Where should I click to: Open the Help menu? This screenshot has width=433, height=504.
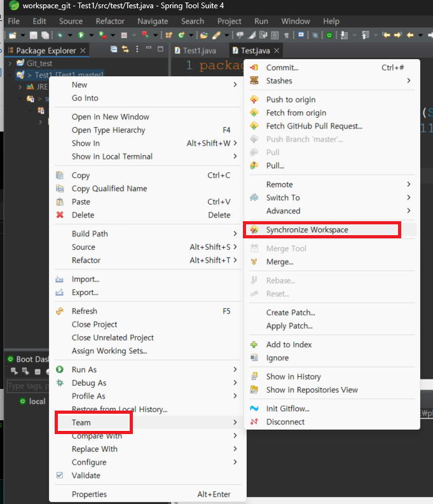click(x=331, y=21)
